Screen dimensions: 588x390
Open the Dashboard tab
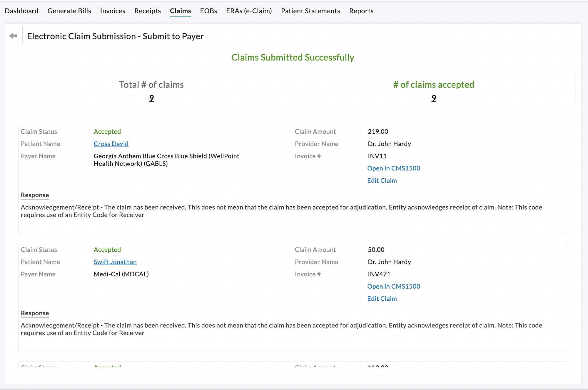pyautogui.click(x=21, y=11)
